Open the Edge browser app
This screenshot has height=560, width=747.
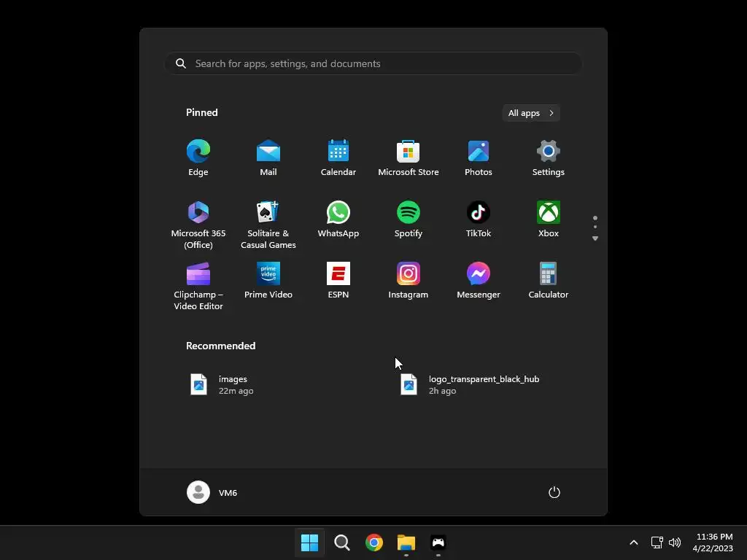[198, 158]
